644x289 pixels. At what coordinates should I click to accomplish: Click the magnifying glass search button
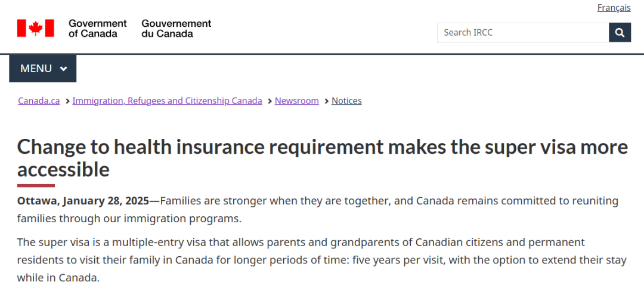[620, 32]
